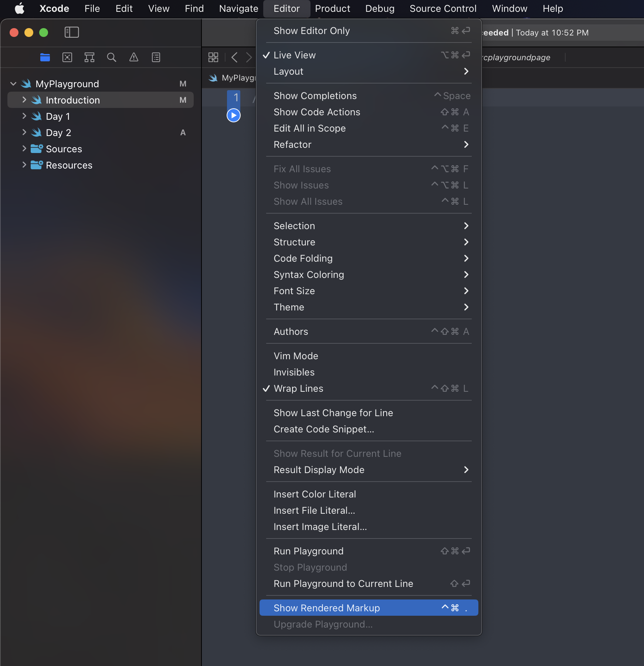Expand the Sources folder
The height and width of the screenshot is (666, 644).
(24, 149)
